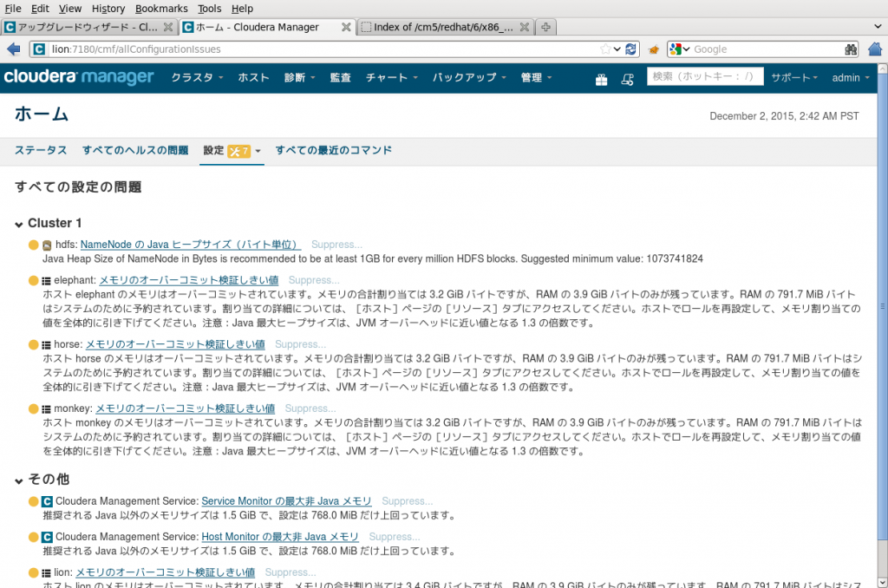Suppress the monkey memory warning
The height and width of the screenshot is (588, 888).
pos(310,408)
